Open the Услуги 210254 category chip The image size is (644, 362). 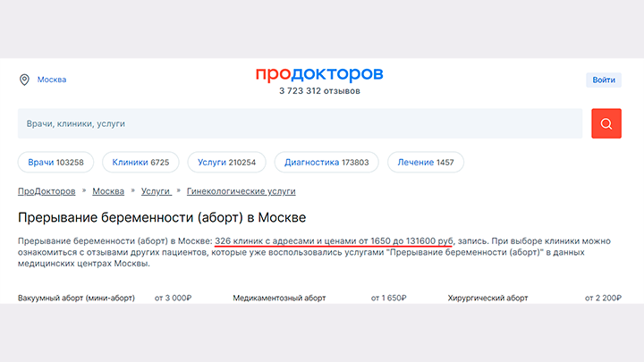226,163
